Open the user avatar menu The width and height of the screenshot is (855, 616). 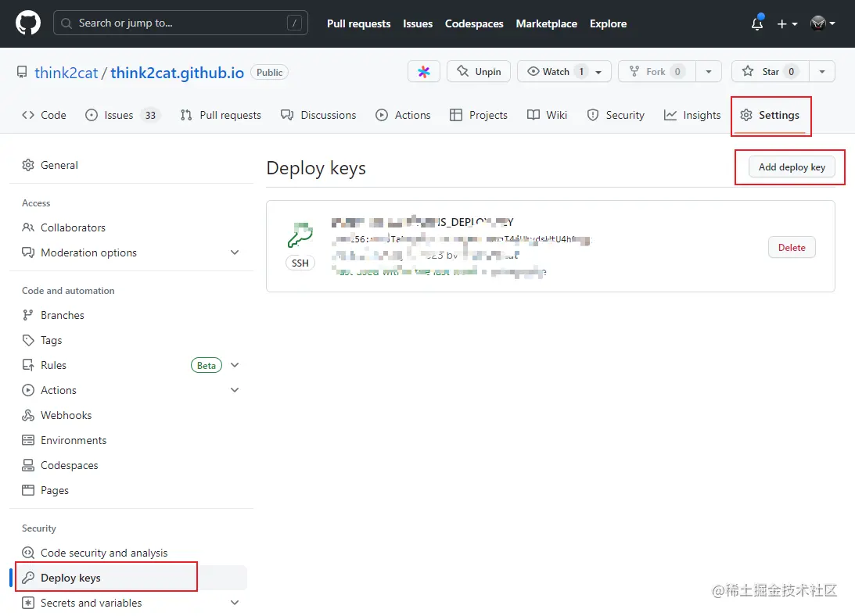(x=823, y=23)
